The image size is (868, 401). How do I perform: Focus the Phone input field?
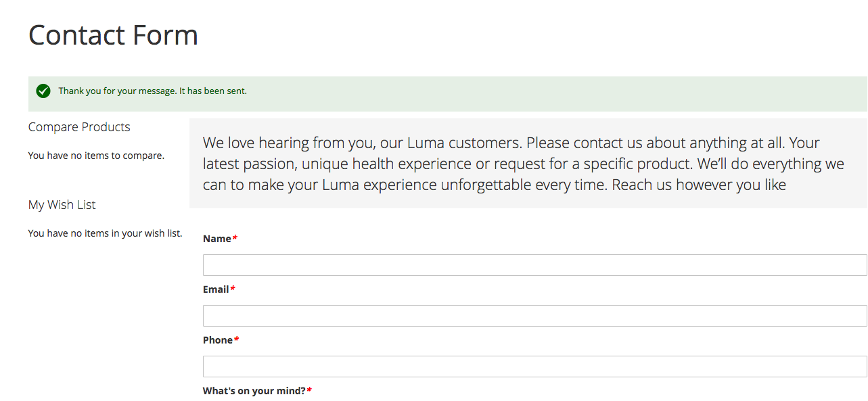pos(534,367)
